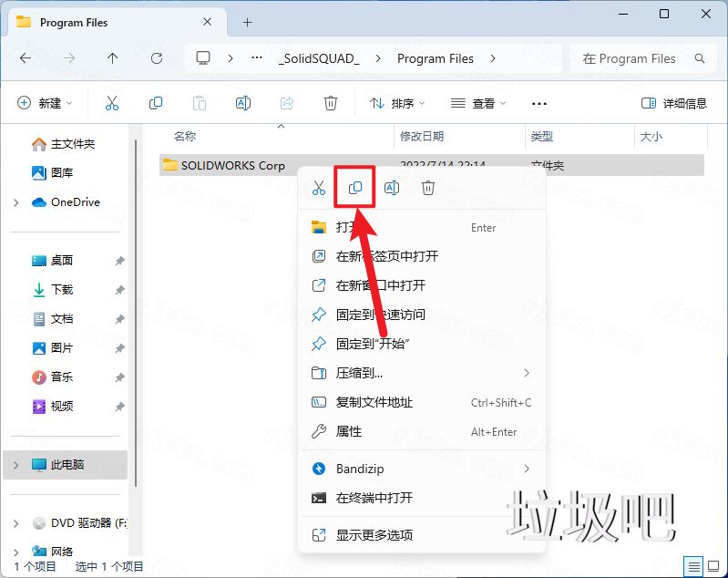Go up one folder level
728x578 pixels.
point(112,58)
